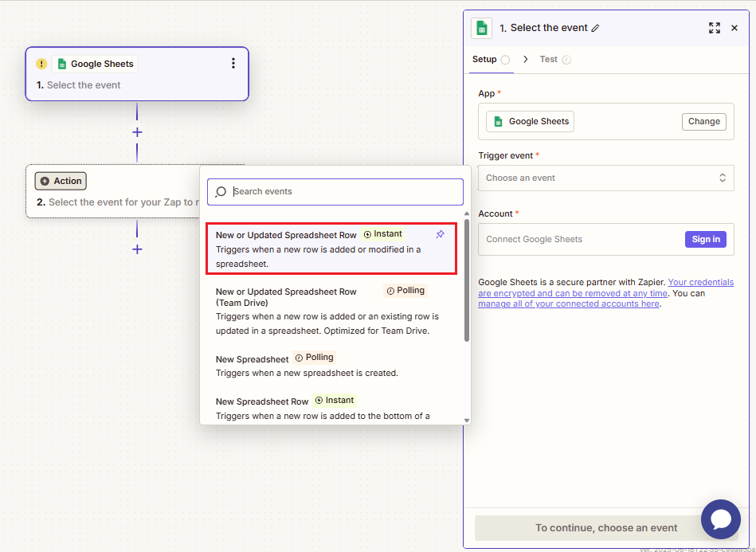Select the Google Sheets trigger step card
The width and height of the screenshot is (756, 552).
[x=137, y=74]
